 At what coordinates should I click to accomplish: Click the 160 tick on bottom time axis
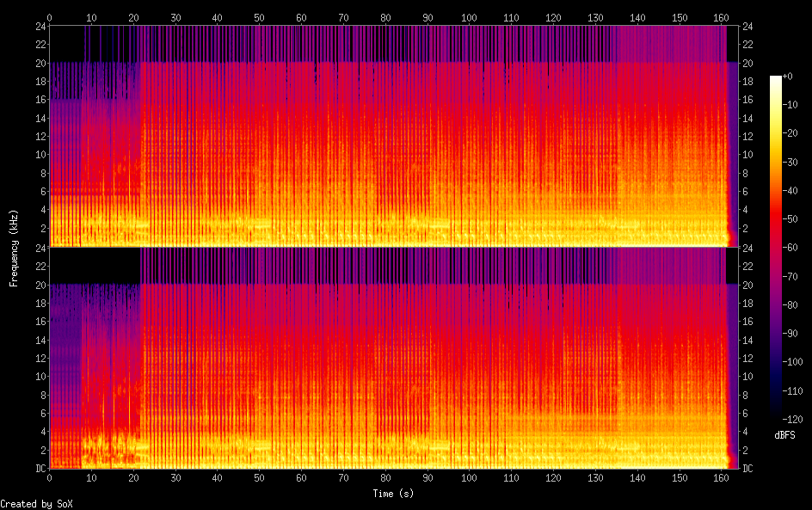(x=721, y=477)
